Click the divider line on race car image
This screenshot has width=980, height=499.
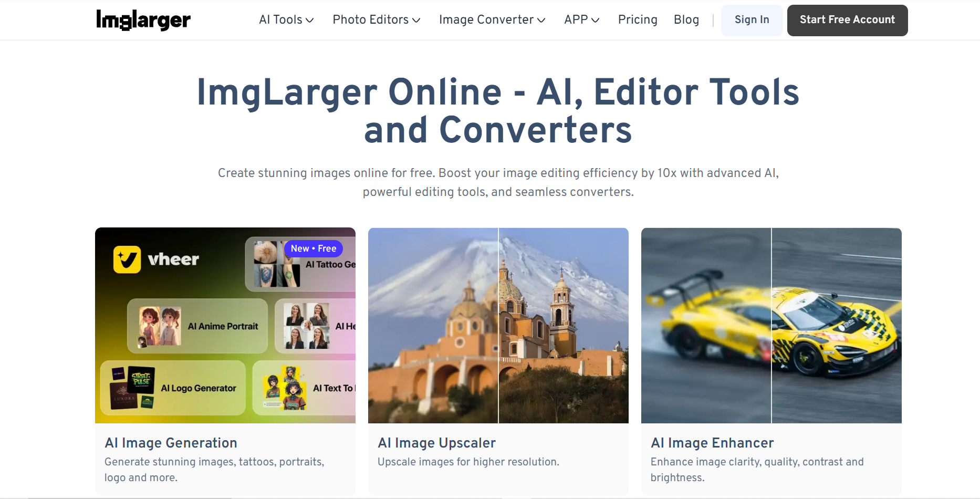[x=772, y=326]
